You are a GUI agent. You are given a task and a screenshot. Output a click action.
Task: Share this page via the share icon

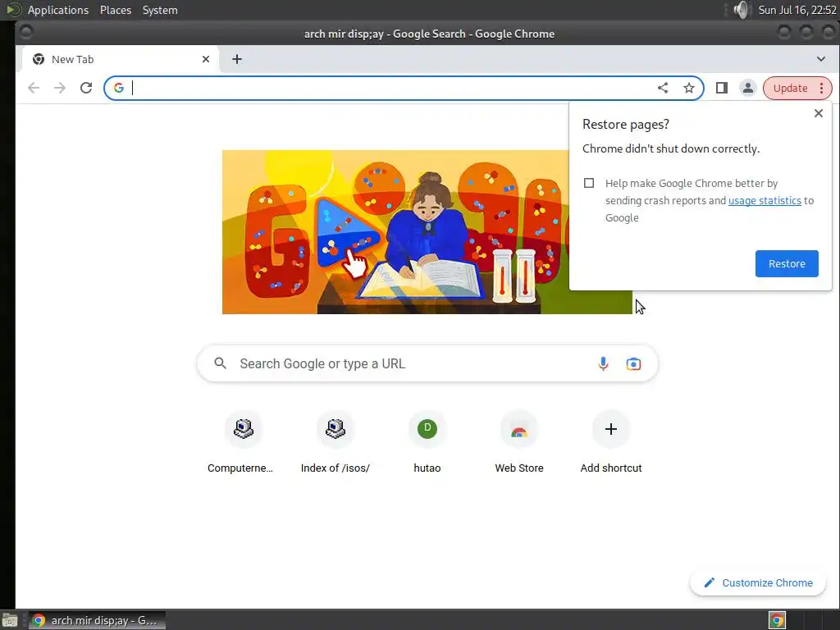(x=663, y=88)
